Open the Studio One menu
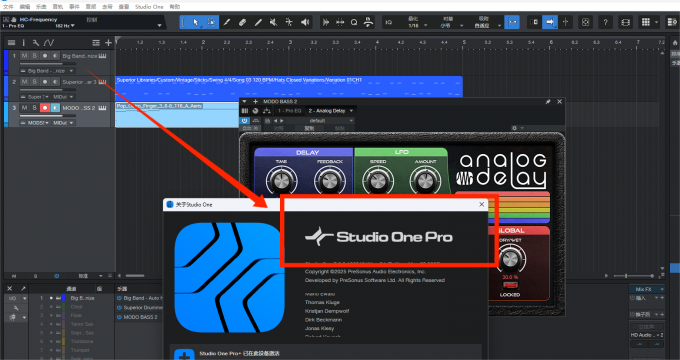Viewport: 680px width, 360px height. pyautogui.click(x=149, y=7)
